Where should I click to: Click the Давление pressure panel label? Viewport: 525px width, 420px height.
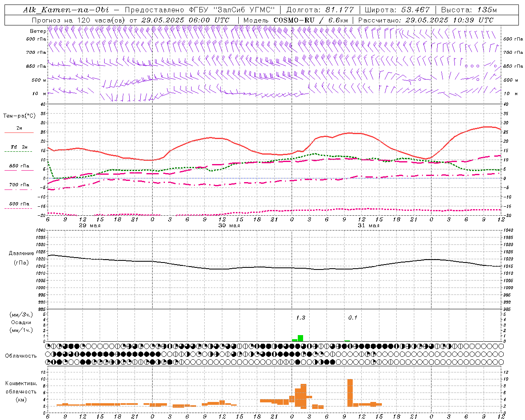(x=21, y=253)
